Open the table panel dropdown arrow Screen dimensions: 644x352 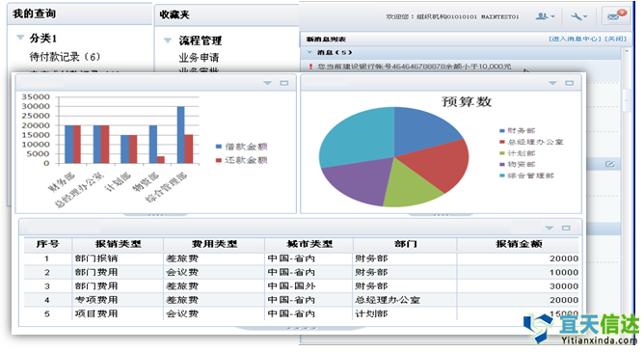click(550, 228)
